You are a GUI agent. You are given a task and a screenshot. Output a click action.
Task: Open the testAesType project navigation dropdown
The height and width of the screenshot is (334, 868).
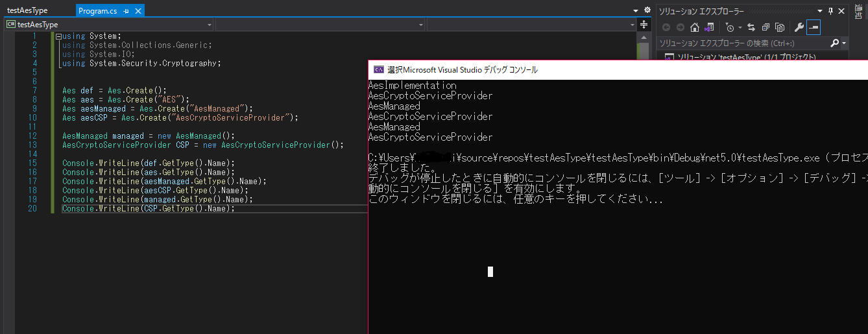click(109, 25)
